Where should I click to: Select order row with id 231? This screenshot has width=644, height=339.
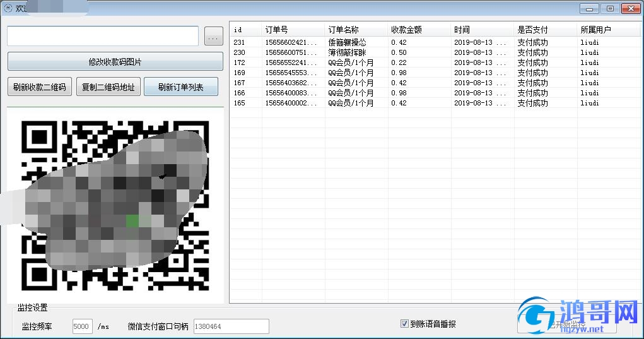point(435,42)
